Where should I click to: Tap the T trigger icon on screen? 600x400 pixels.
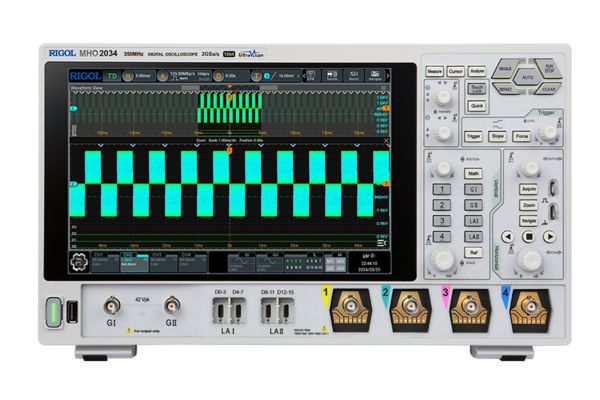pyautogui.click(x=256, y=76)
